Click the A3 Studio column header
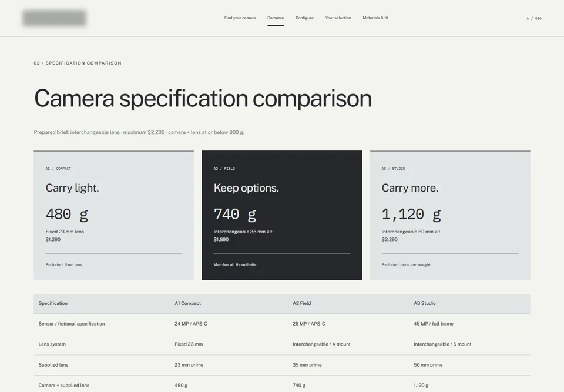Image resolution: width=564 pixels, height=392 pixels. coord(424,303)
